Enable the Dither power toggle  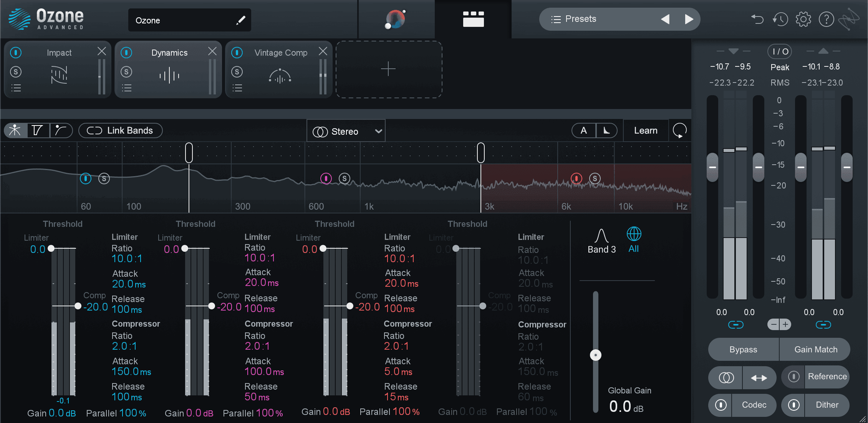[x=794, y=405]
